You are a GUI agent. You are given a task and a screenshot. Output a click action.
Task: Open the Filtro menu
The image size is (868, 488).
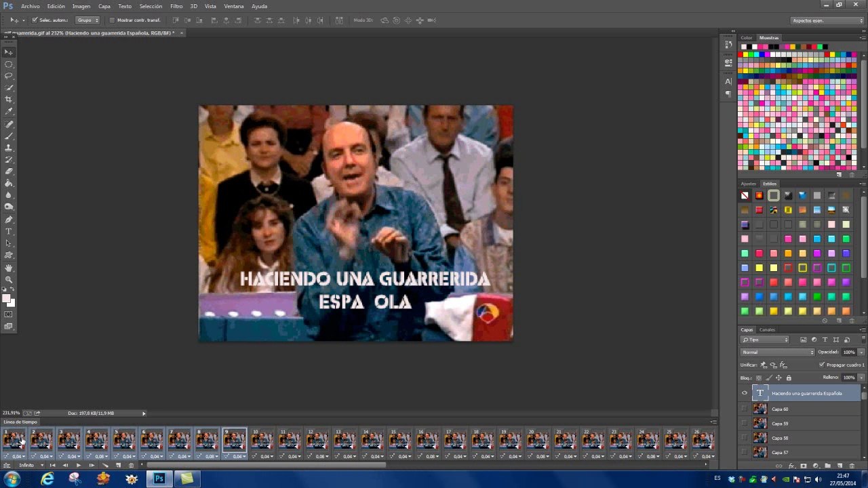coord(176,6)
